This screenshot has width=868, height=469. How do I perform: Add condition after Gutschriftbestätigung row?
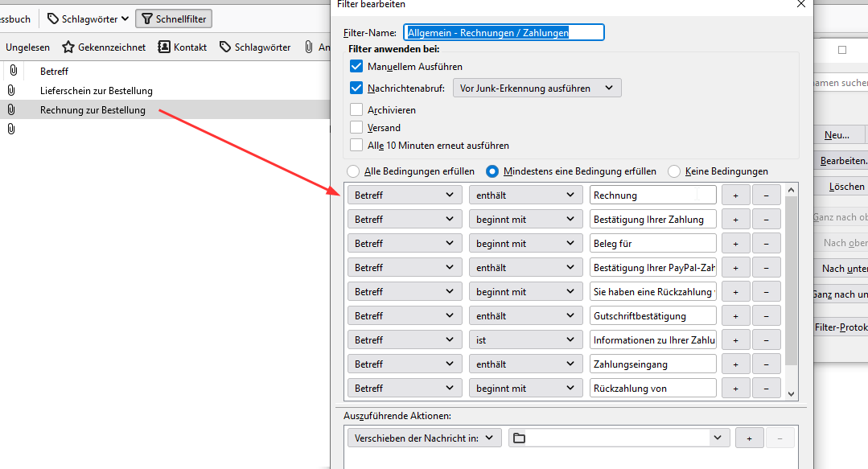(x=735, y=315)
